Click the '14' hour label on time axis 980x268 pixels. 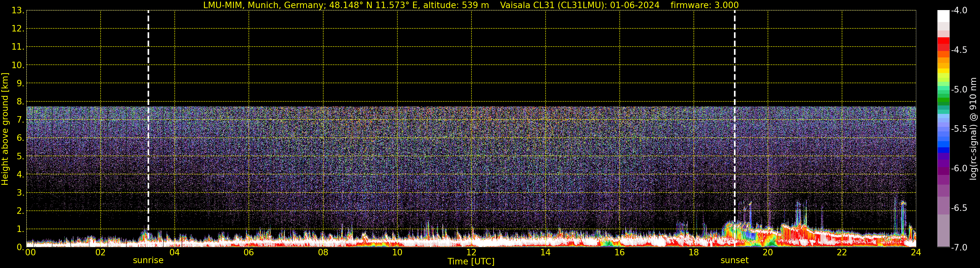545,252
